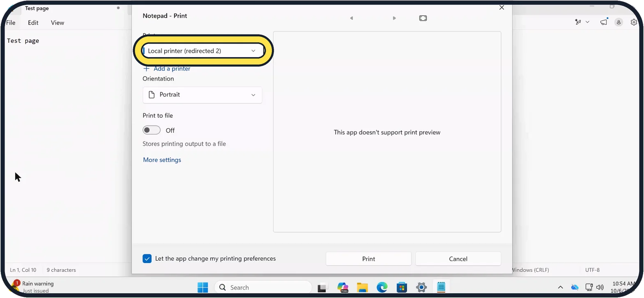Open the View menu in Notepad

(x=57, y=23)
